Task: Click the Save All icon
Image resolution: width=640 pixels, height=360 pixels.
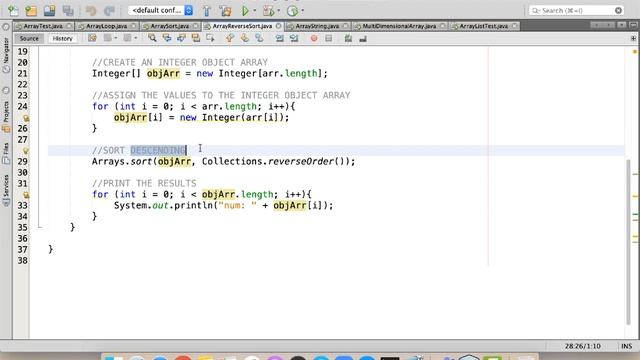Action: coord(68,11)
